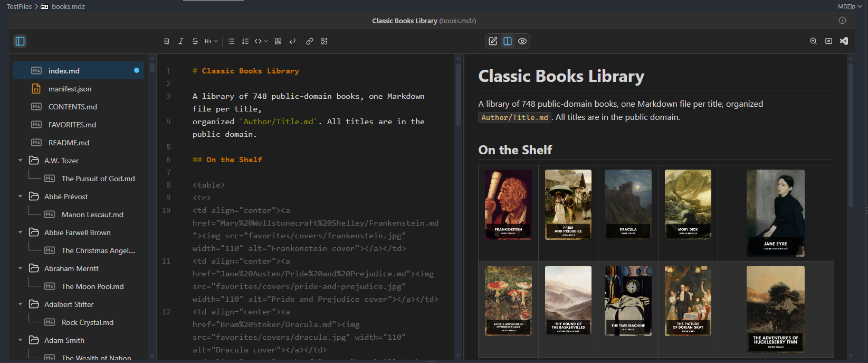Insert a blockquote
Viewport: 868px width, 363px height.
(x=278, y=41)
